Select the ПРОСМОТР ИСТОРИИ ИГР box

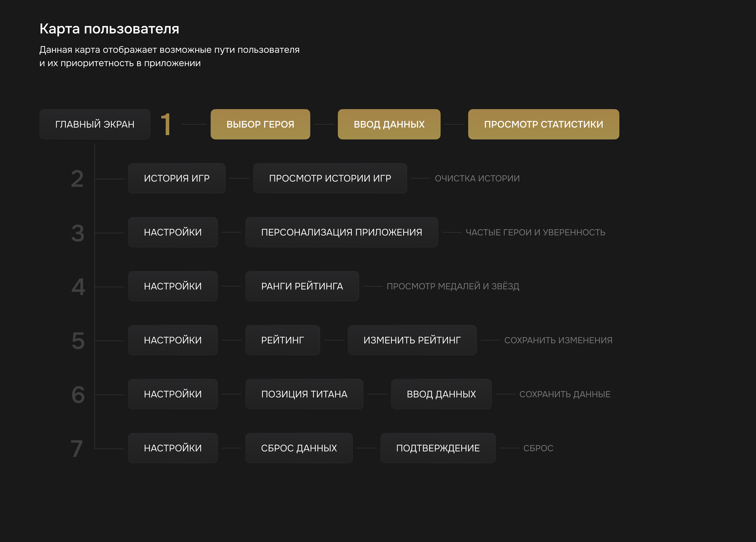(330, 178)
